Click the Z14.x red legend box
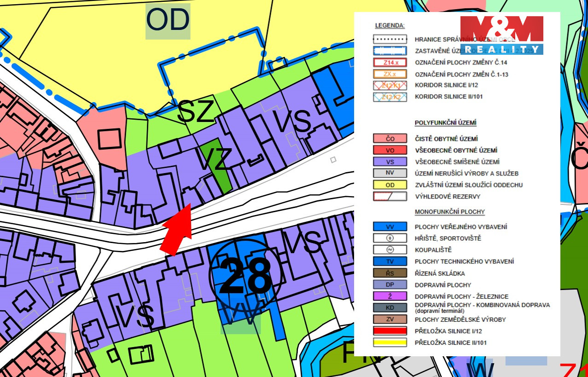The image size is (588, 377). click(390, 63)
